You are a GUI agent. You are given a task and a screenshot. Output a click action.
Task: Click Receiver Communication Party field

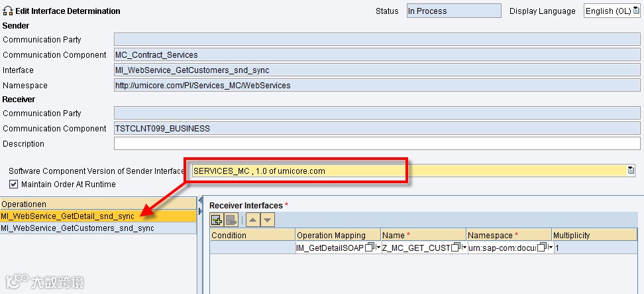pyautogui.click(x=377, y=113)
